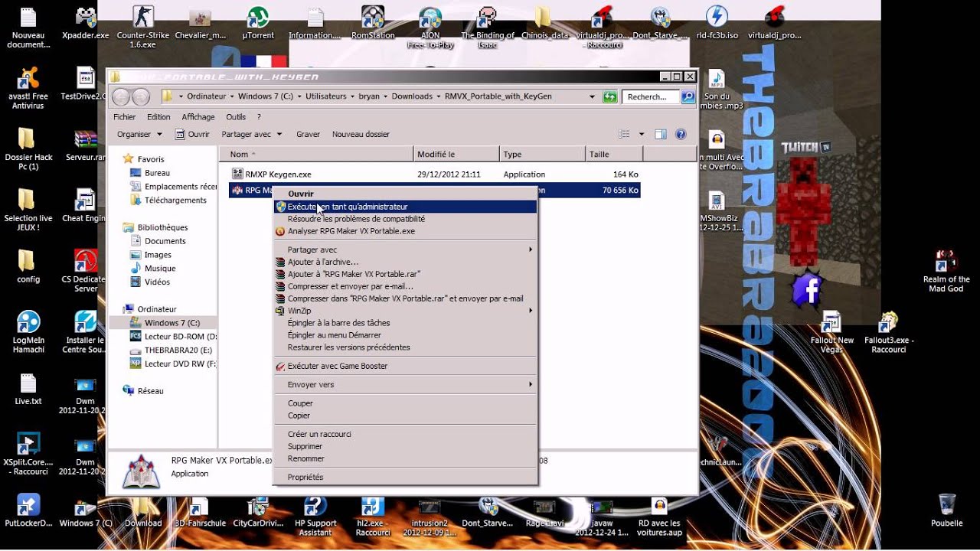Select Ouvrir in context menu
The width and height of the screenshot is (980, 551).
[406, 194]
